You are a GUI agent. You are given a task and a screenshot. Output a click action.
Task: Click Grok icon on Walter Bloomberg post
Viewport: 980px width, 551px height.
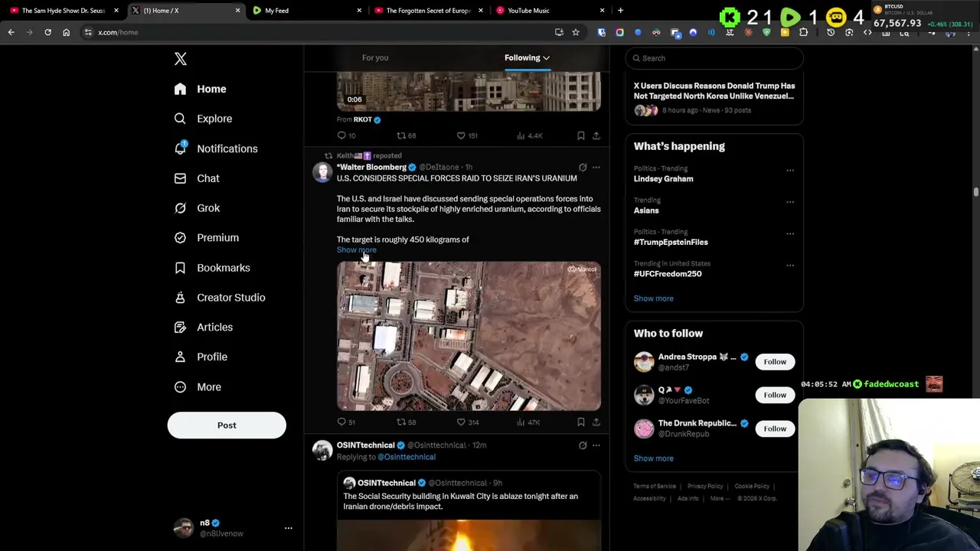(583, 168)
